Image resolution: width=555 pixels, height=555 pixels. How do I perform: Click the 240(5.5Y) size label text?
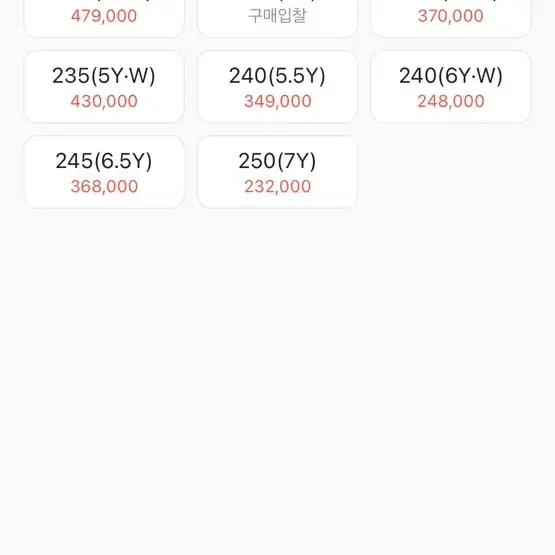(x=277, y=76)
